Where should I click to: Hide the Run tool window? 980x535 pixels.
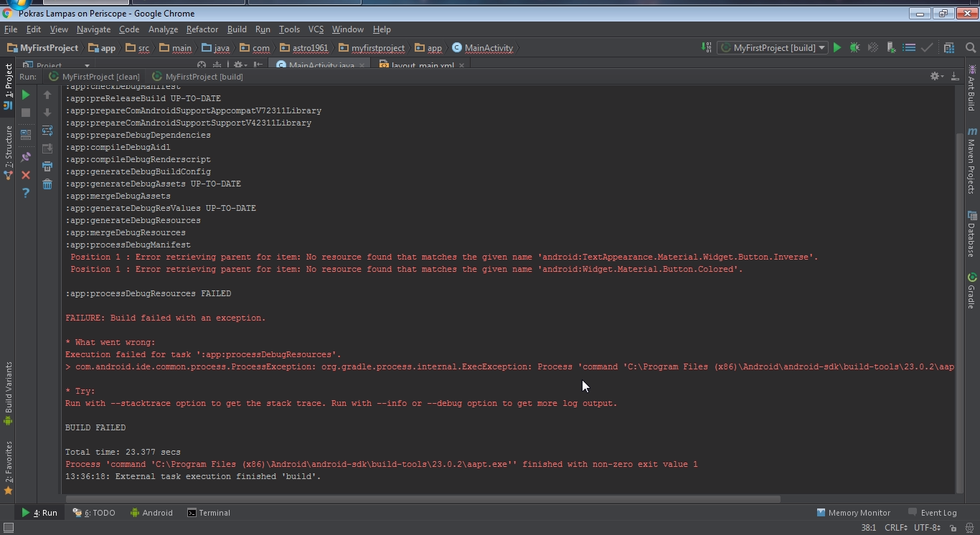click(x=955, y=76)
